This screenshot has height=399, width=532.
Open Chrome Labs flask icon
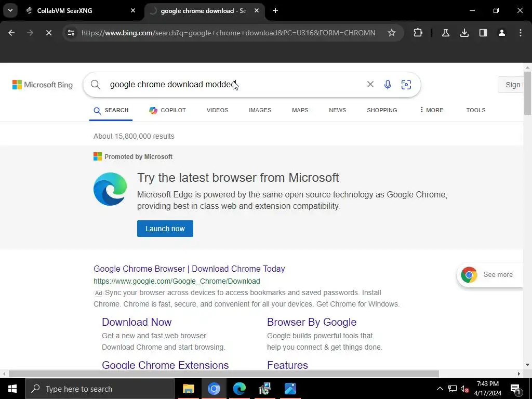(x=446, y=33)
